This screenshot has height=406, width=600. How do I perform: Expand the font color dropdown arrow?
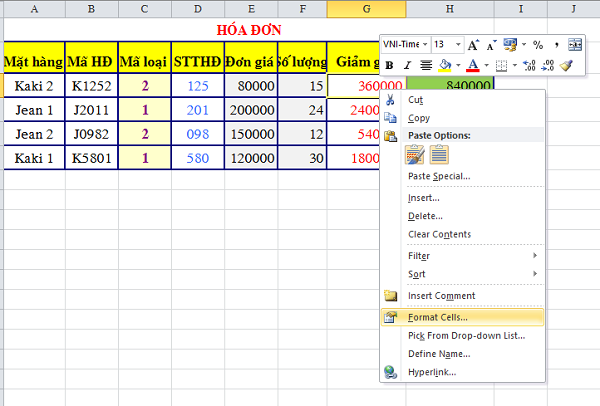tap(486, 65)
